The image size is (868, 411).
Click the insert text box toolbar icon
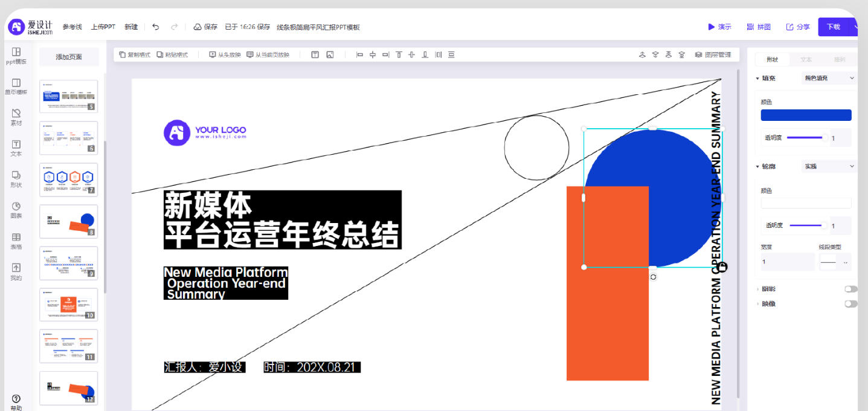(315, 55)
